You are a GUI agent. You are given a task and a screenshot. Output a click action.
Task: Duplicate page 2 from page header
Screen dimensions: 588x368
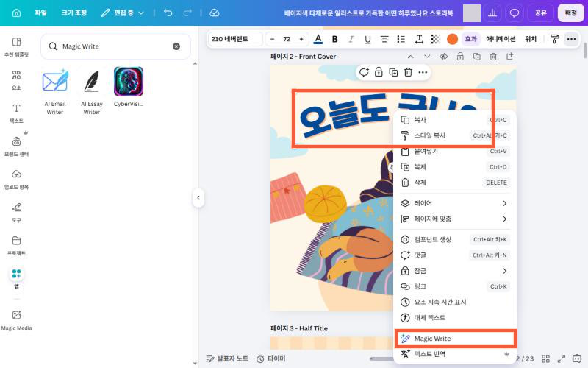tap(476, 57)
